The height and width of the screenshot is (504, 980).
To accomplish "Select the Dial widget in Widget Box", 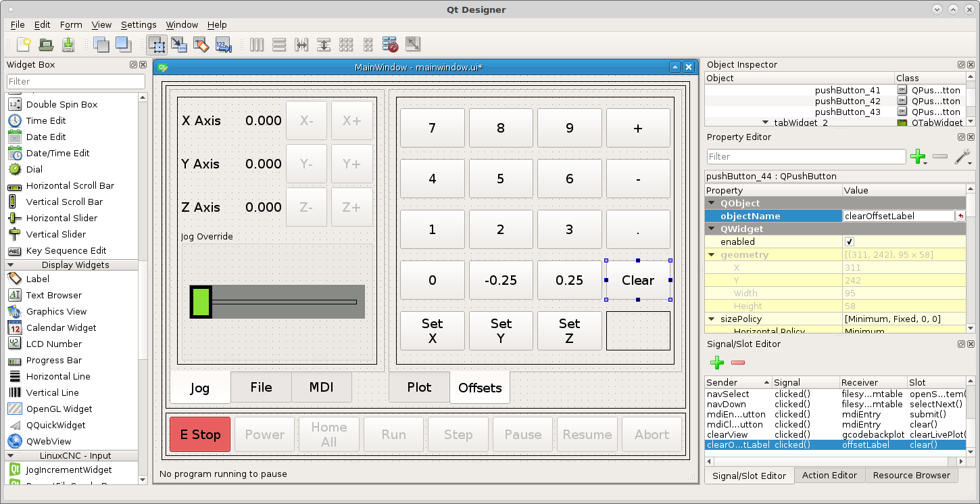I will pyautogui.click(x=34, y=169).
